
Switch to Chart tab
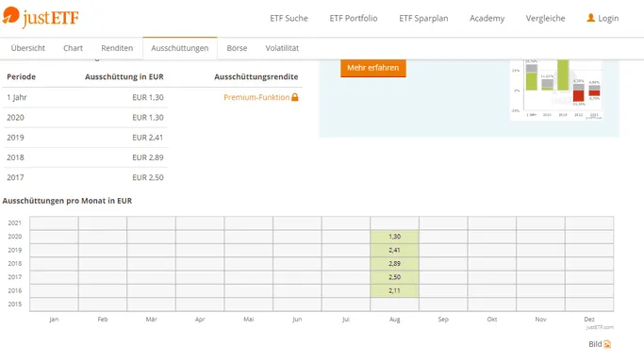coord(74,48)
